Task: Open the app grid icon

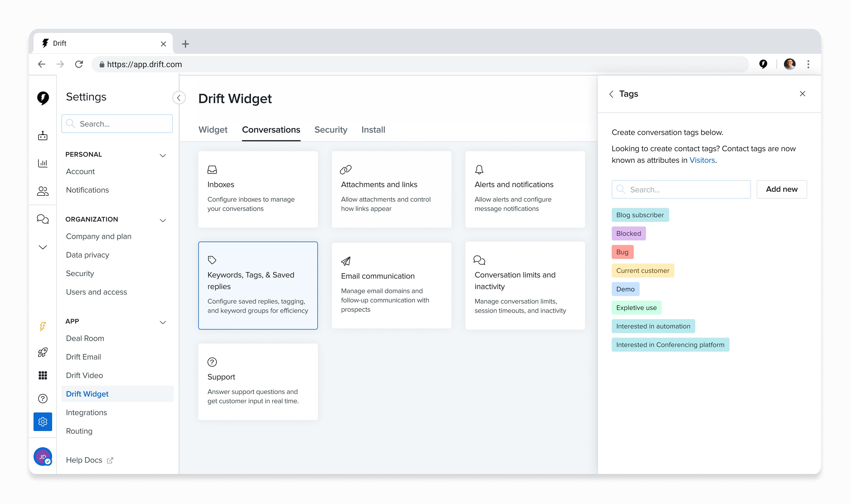Action: [x=42, y=375]
